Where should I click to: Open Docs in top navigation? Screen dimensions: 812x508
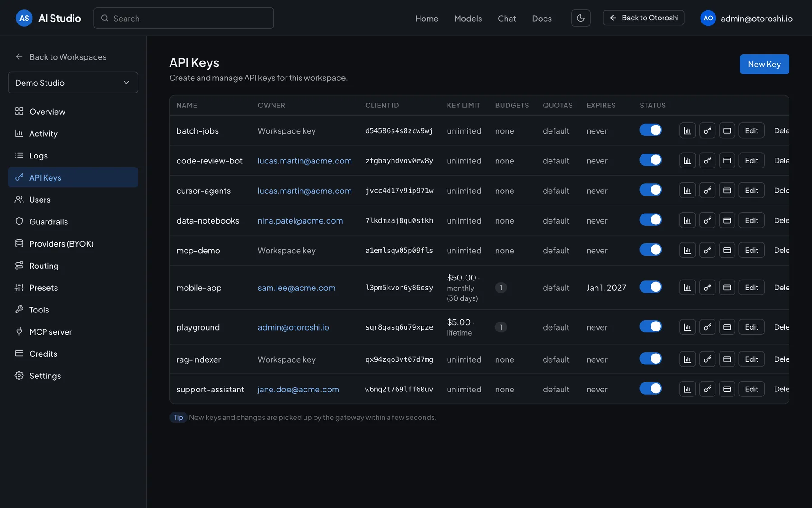point(542,19)
